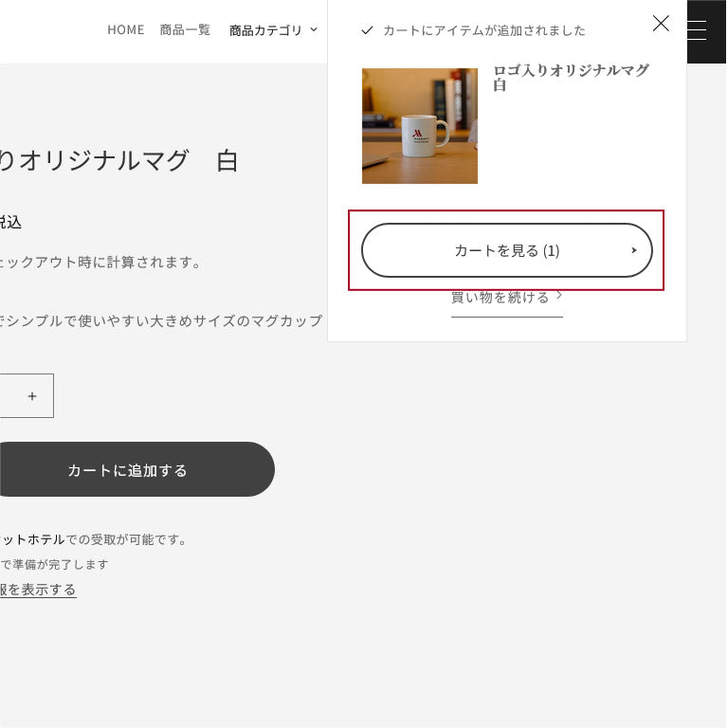Click the chevron next to 買い物を続ける

click(559, 295)
